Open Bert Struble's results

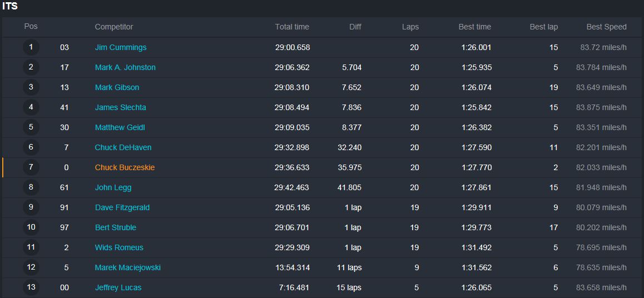point(116,227)
